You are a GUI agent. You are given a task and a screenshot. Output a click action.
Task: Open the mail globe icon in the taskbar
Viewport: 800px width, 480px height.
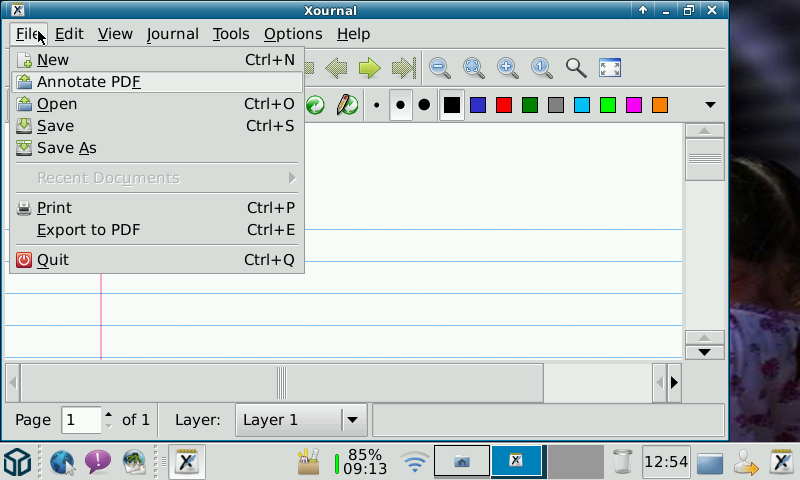click(x=134, y=462)
